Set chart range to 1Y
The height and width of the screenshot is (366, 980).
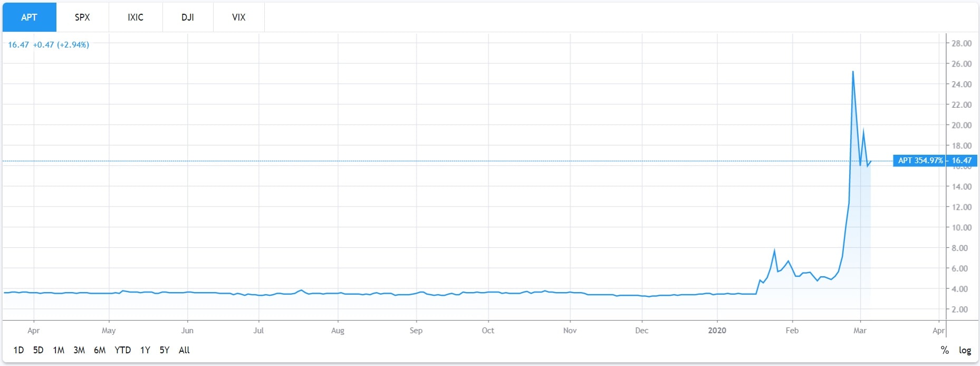point(145,350)
